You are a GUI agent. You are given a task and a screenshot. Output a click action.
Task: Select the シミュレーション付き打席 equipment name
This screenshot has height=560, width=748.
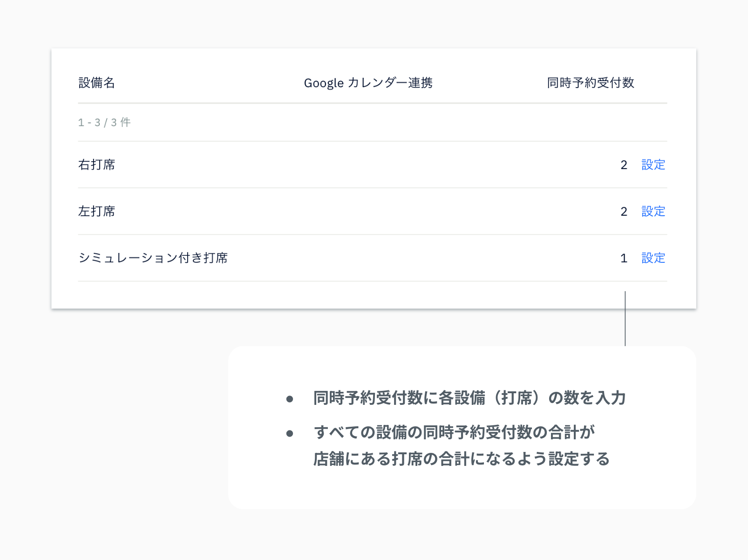153,258
